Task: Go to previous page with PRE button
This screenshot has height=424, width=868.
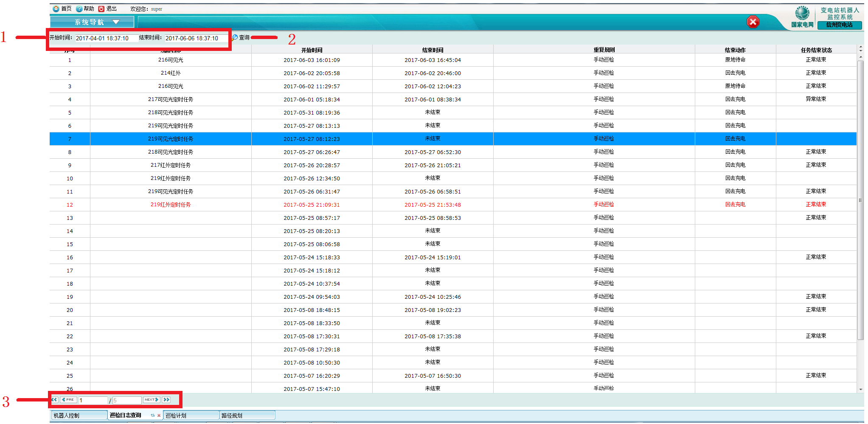Action: point(68,400)
